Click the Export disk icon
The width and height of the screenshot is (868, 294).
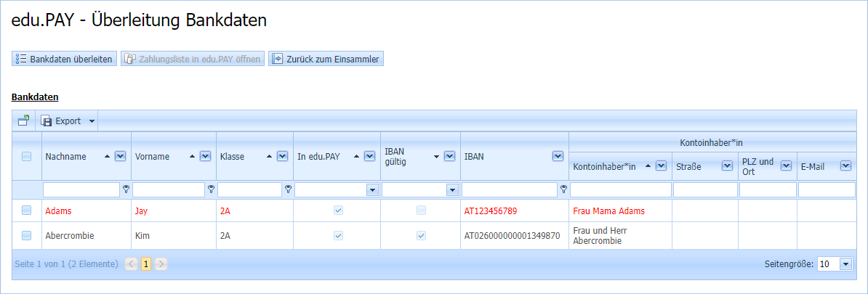point(47,121)
